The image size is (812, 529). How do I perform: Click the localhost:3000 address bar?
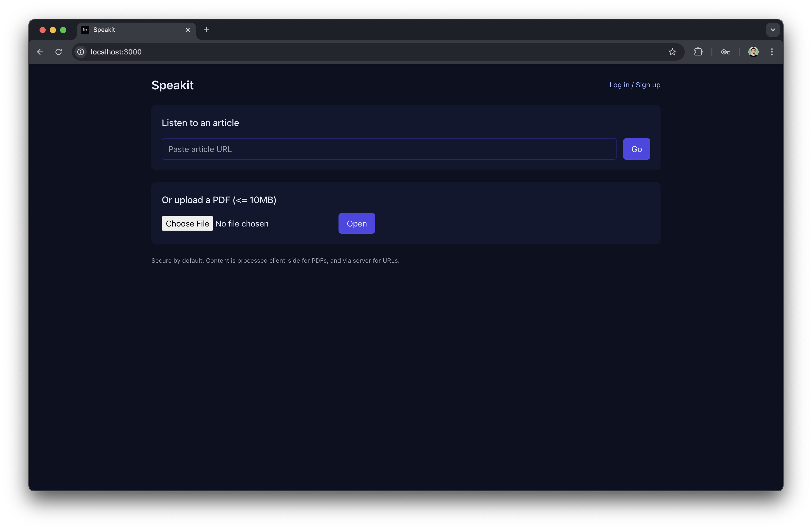coord(341,52)
